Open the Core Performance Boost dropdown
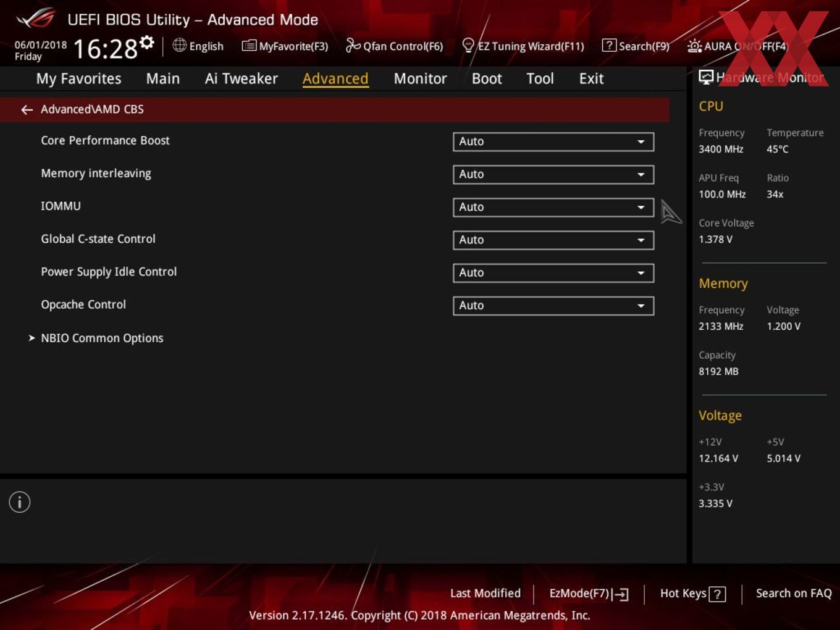Screen dimensions: 840x630 point(553,141)
